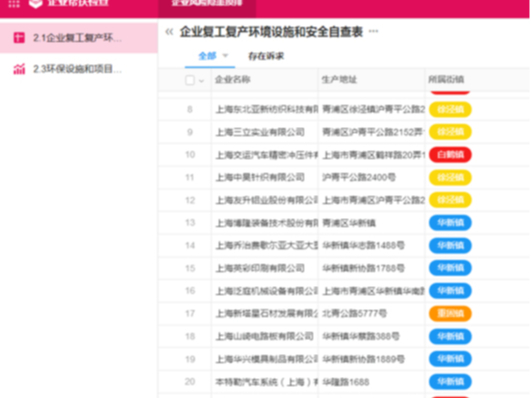The image size is (531, 398).
Task: Click address 华新镇华繁路388号
Action: 361,336
